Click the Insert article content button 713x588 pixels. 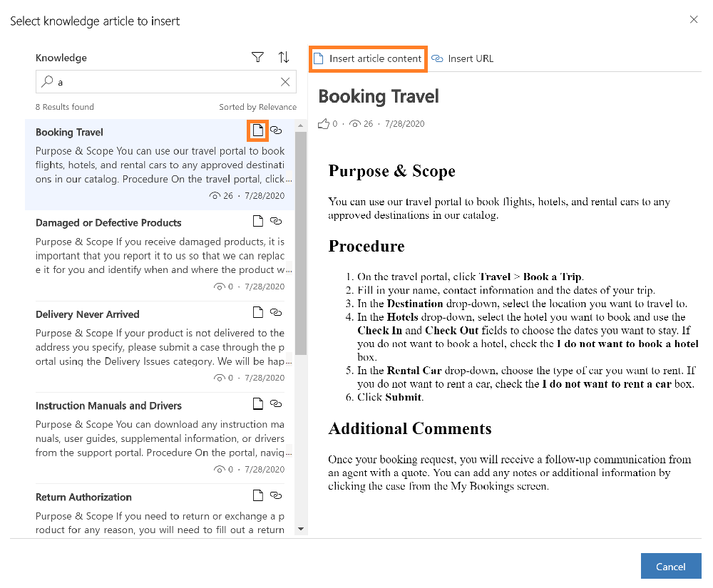(368, 58)
